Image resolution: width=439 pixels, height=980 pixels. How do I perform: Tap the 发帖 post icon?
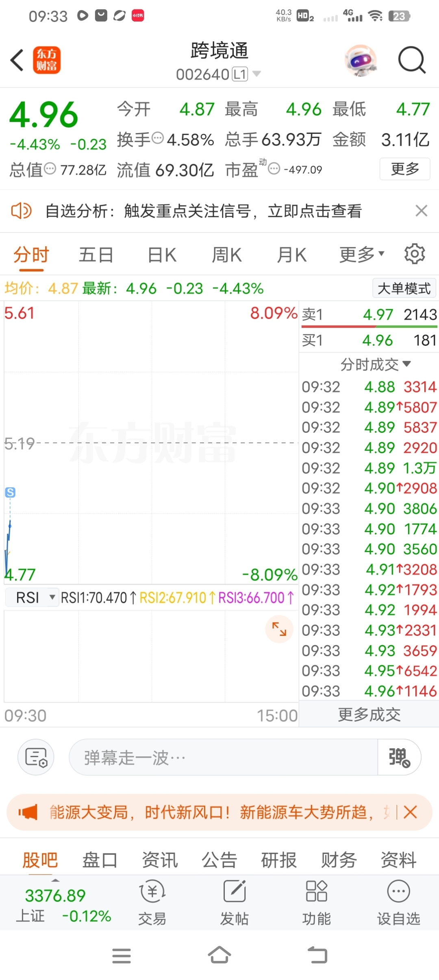coord(235,902)
